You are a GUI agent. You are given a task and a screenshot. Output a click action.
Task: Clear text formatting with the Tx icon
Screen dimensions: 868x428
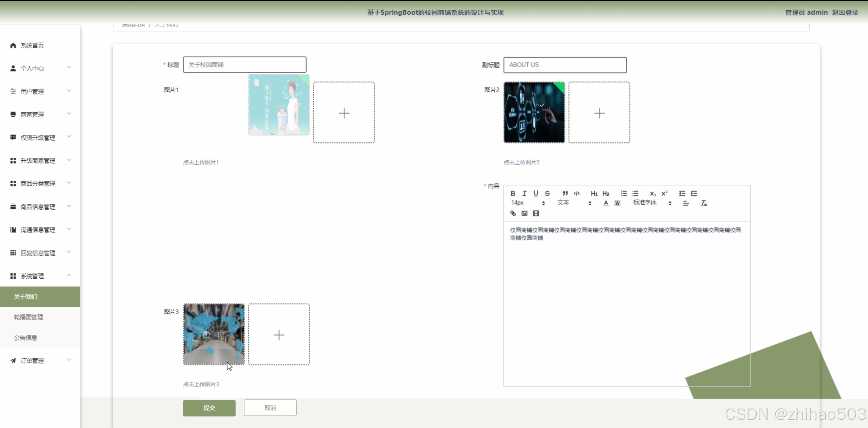click(x=704, y=203)
